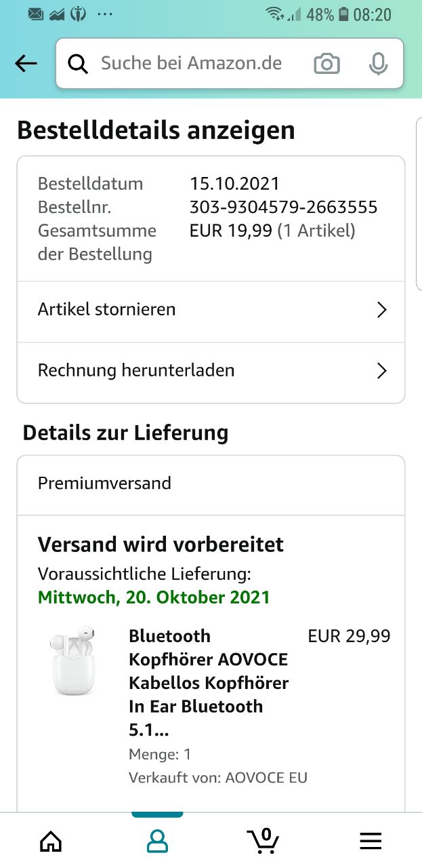
Task: Tap the mail notification icon in status bar
Action: [x=36, y=14]
